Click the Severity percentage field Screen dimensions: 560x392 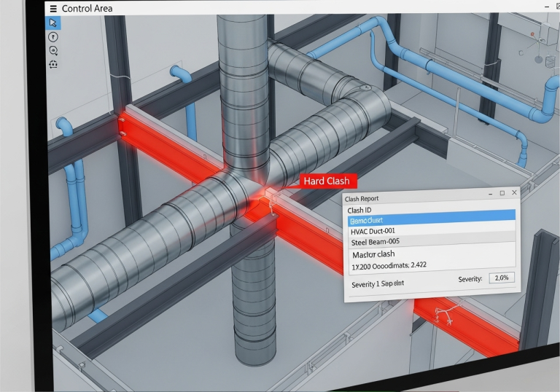pyautogui.click(x=502, y=278)
